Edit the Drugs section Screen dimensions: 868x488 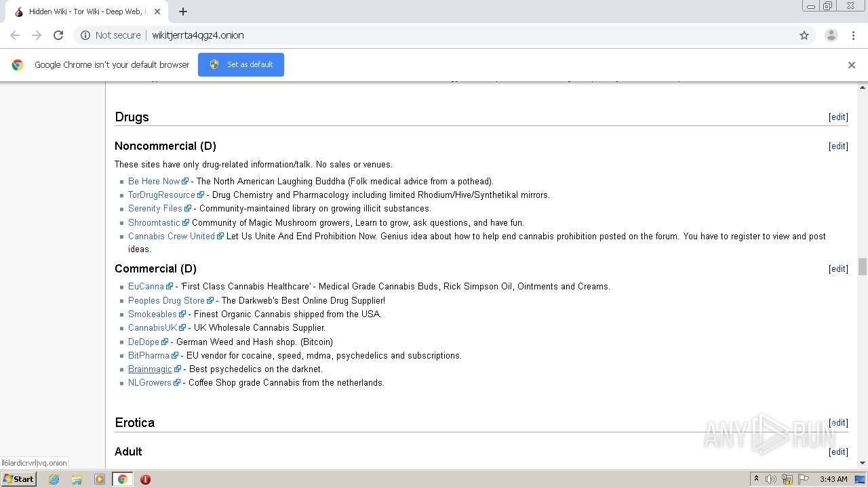point(838,117)
